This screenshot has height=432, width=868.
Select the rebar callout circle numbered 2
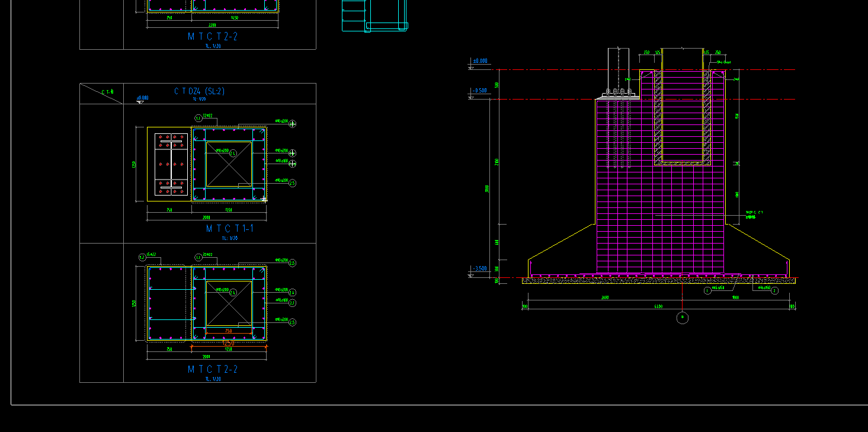[x=774, y=291]
